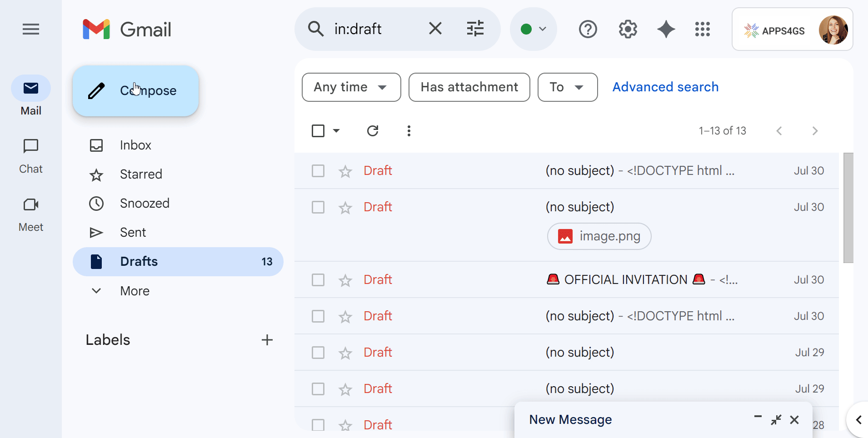Open the image.png attachment chip
868x438 pixels.
click(599, 236)
